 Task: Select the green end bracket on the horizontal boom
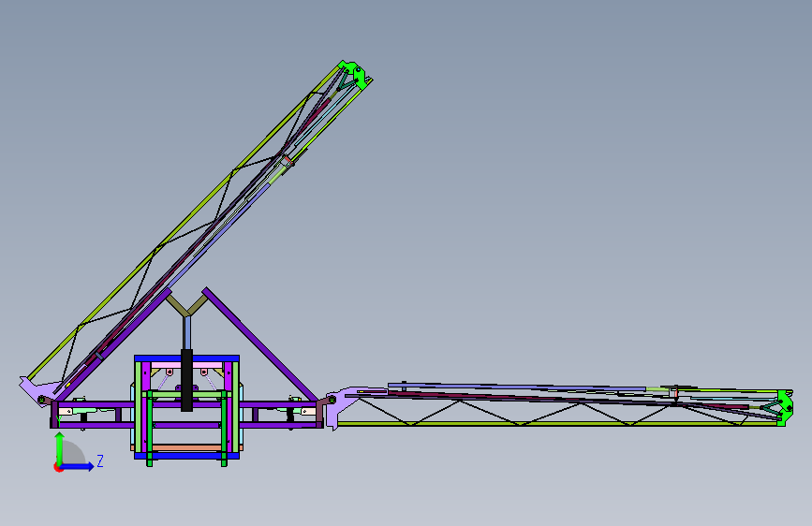(785, 408)
